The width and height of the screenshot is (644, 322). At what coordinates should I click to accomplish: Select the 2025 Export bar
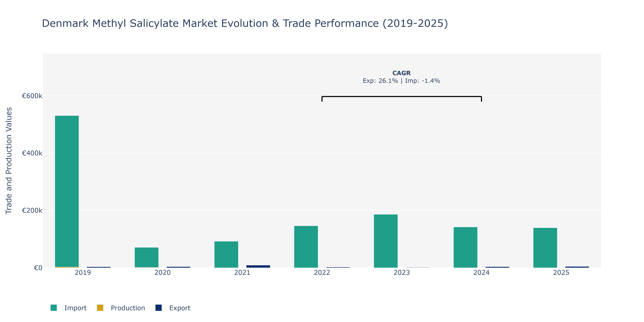(577, 267)
